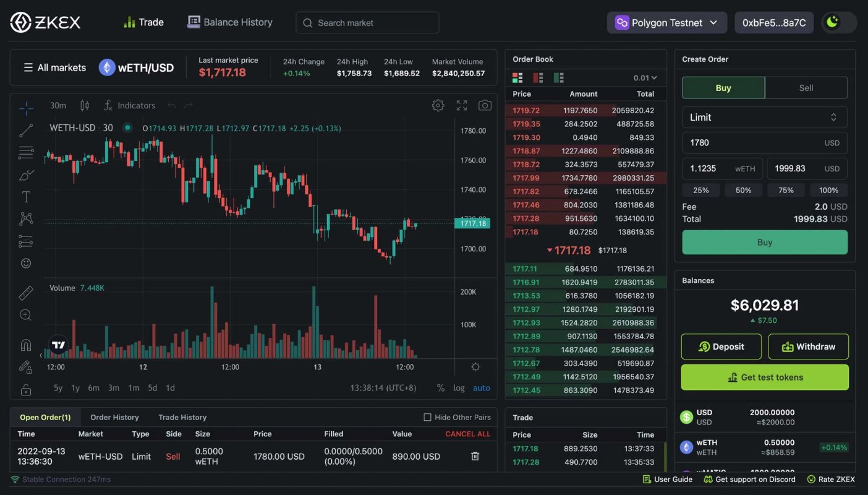Image resolution: width=868 pixels, height=495 pixels.
Task: Select the ruler measure tool
Action: (x=26, y=293)
